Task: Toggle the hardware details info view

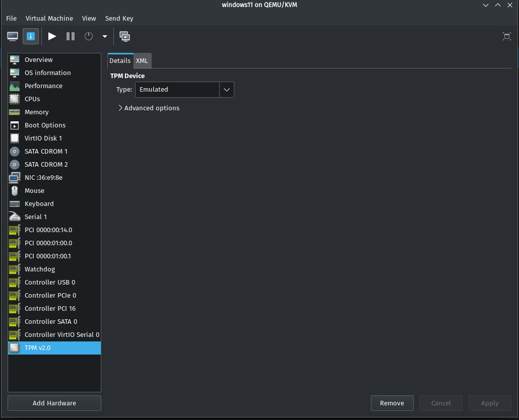Action: (31, 36)
